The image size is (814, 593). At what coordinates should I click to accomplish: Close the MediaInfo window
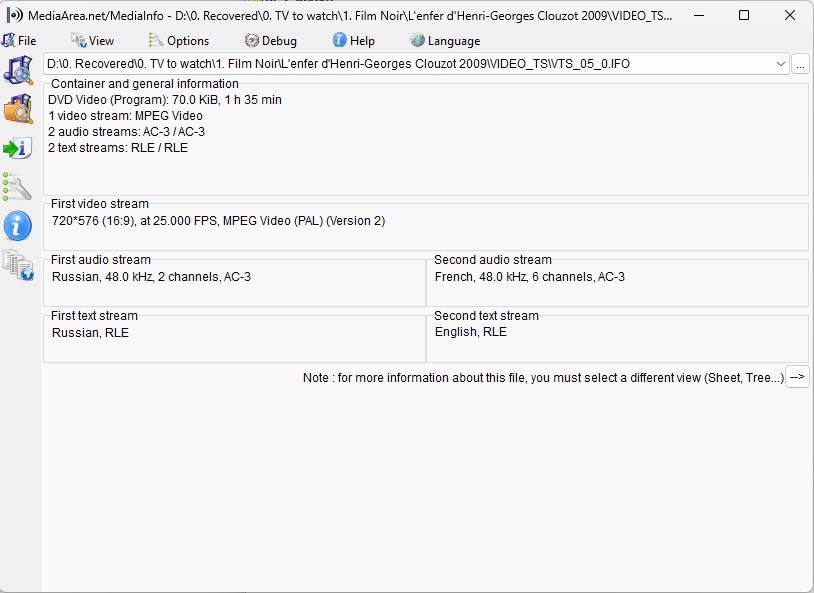(790, 16)
